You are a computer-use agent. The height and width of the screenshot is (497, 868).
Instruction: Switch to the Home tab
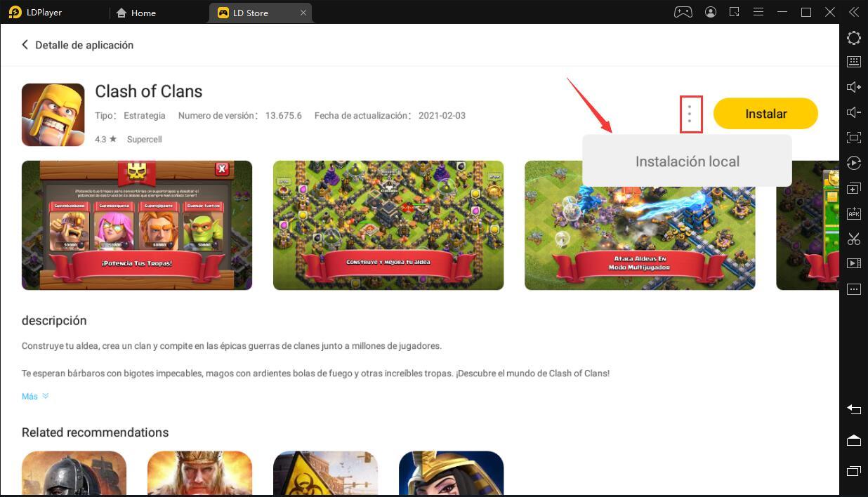click(136, 13)
